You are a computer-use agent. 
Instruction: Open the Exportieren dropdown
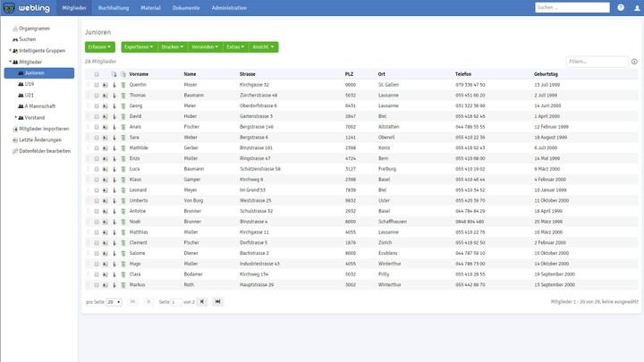138,46
